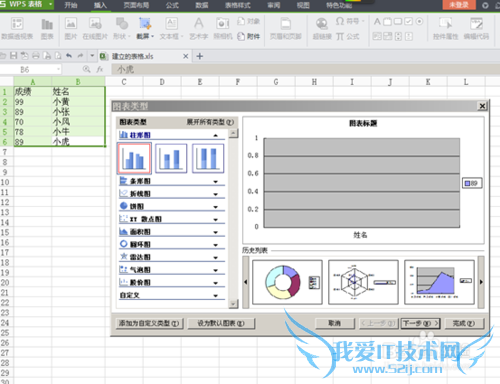Select the clustered column chart thumbnail
This screenshot has height=384, width=500.
(x=134, y=158)
